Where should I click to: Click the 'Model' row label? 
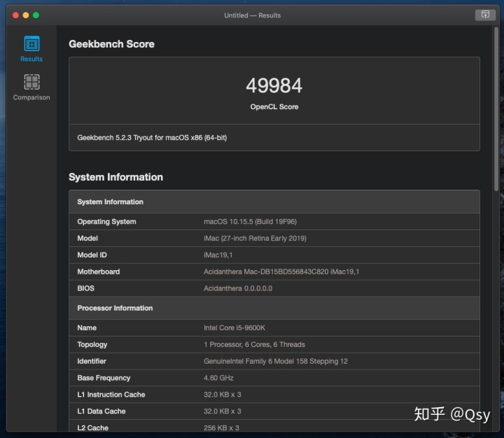click(x=87, y=239)
